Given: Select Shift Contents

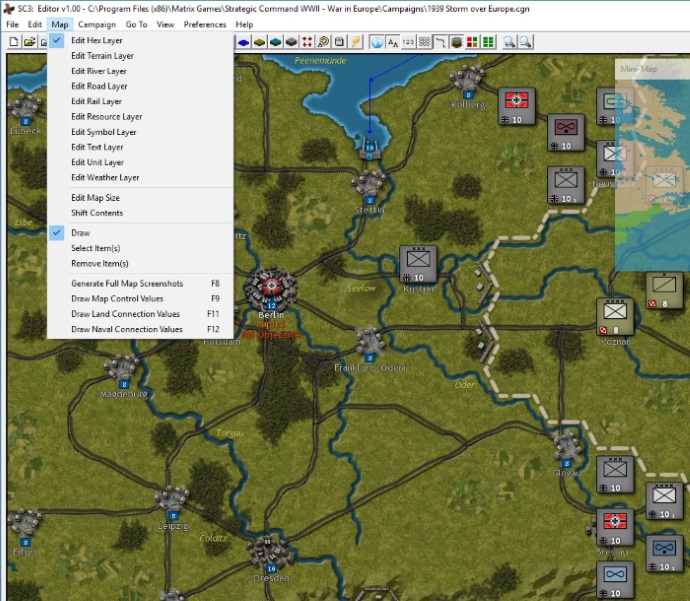Looking at the screenshot, I should point(140,213).
